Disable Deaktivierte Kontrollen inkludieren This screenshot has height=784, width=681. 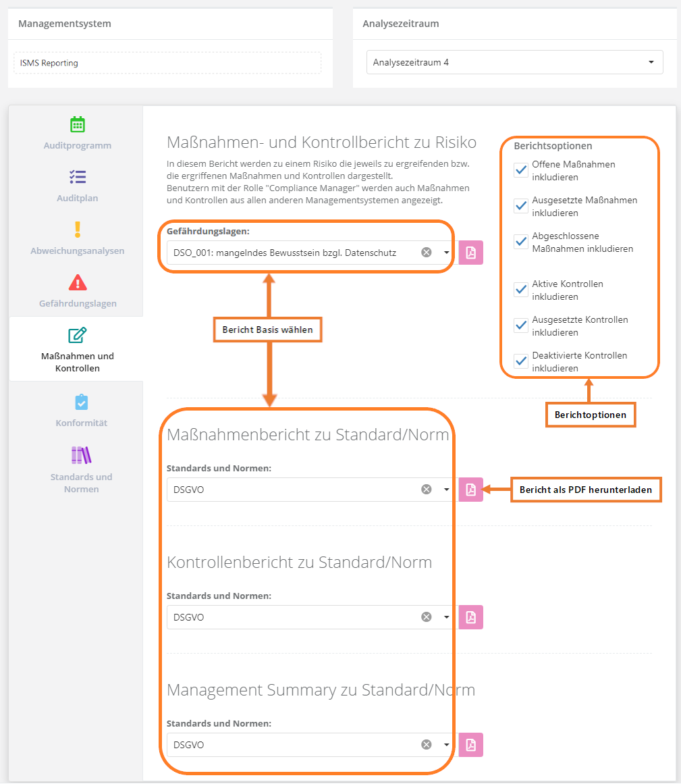521,361
